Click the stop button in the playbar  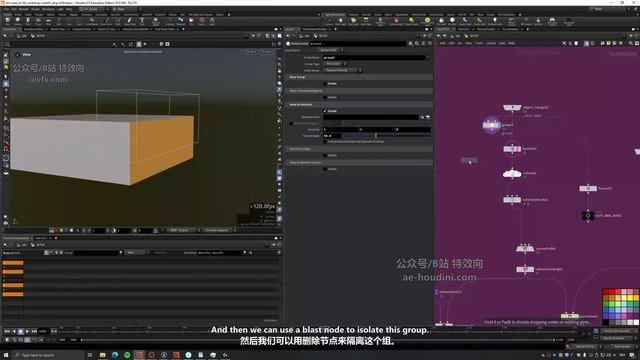pyautogui.click(x=21, y=331)
